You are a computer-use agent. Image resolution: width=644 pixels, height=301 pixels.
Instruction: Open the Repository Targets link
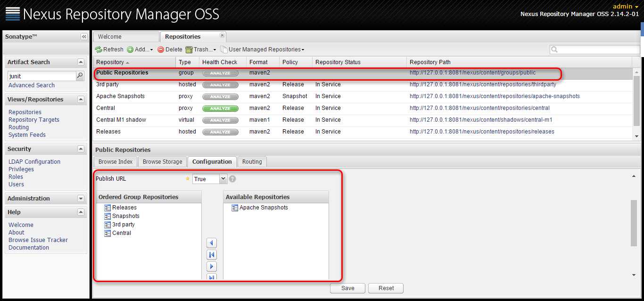coord(34,120)
